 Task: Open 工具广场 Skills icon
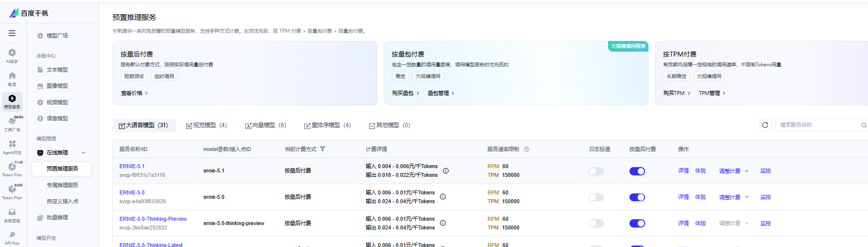coord(12,124)
